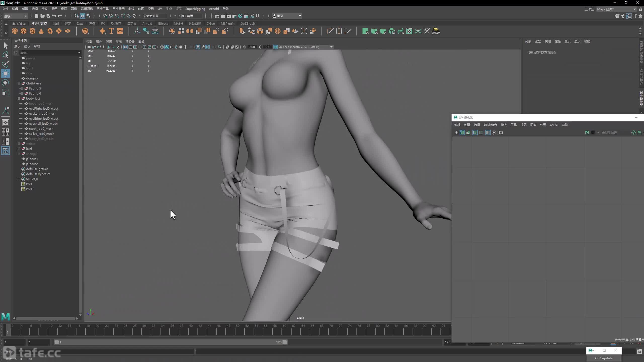This screenshot has width=644, height=362.
Task: Click the UV snapshot camera icon in UV editor
Action: (501, 132)
